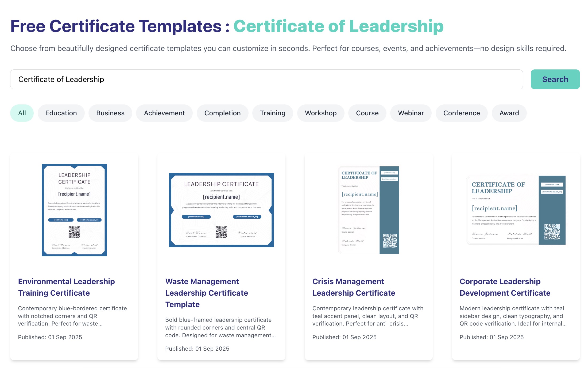Select the Education category filter
This screenshot has width=588, height=368.
point(61,113)
